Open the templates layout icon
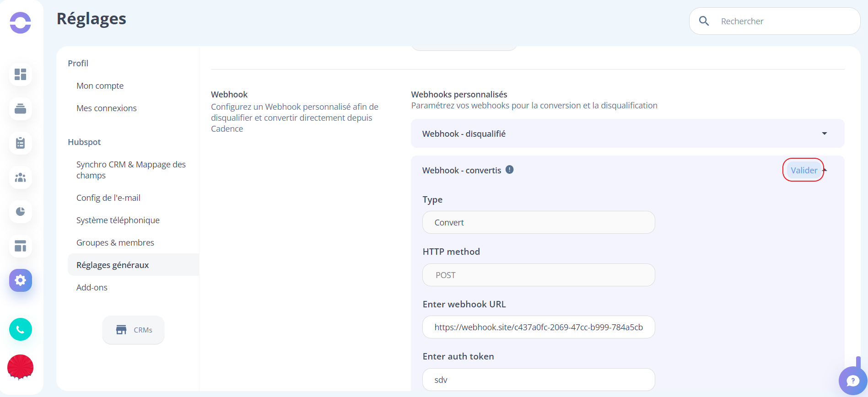 (x=21, y=246)
